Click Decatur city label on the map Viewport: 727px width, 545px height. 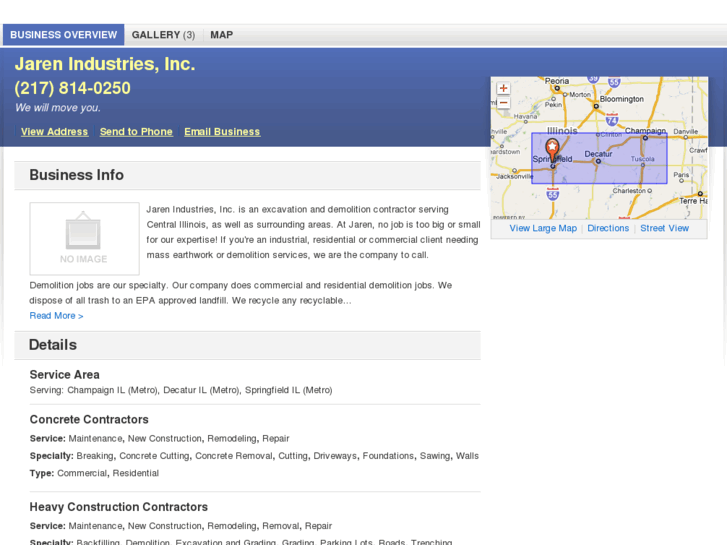tap(598, 154)
